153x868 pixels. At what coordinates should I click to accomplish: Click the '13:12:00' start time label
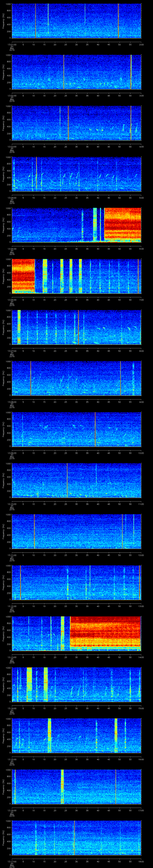click(12, 606)
